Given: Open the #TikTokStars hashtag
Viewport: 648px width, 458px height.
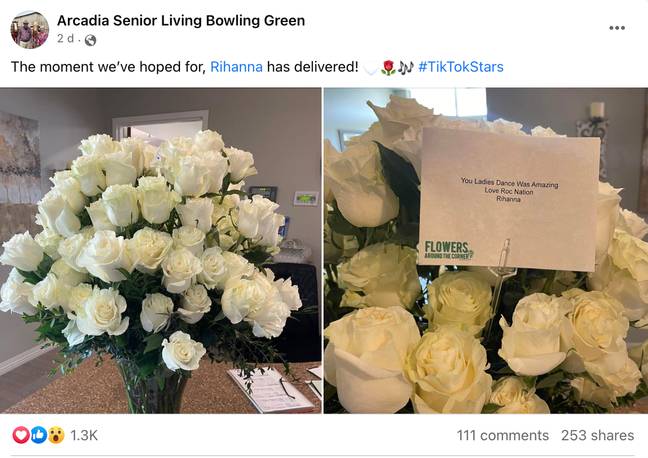Looking at the screenshot, I should tap(461, 67).
